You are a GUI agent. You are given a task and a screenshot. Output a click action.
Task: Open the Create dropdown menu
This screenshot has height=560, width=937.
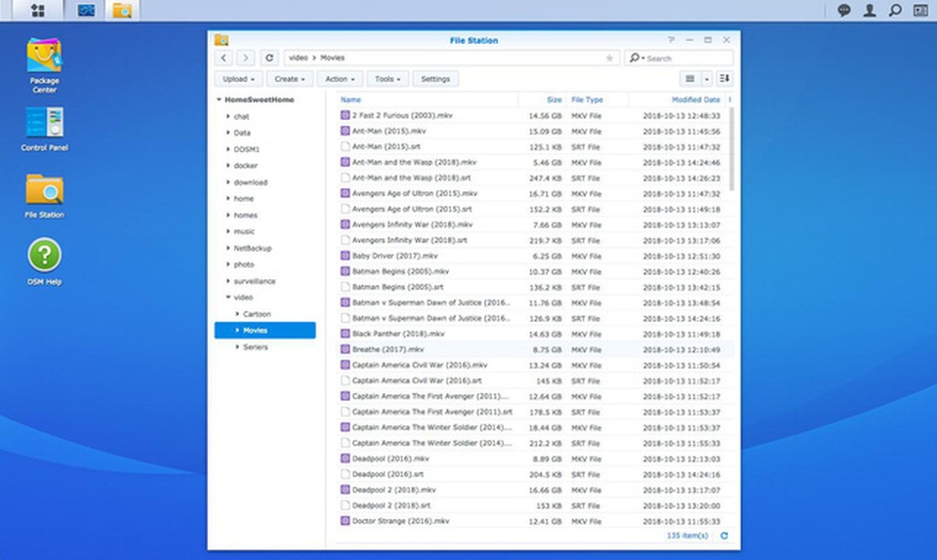[290, 79]
